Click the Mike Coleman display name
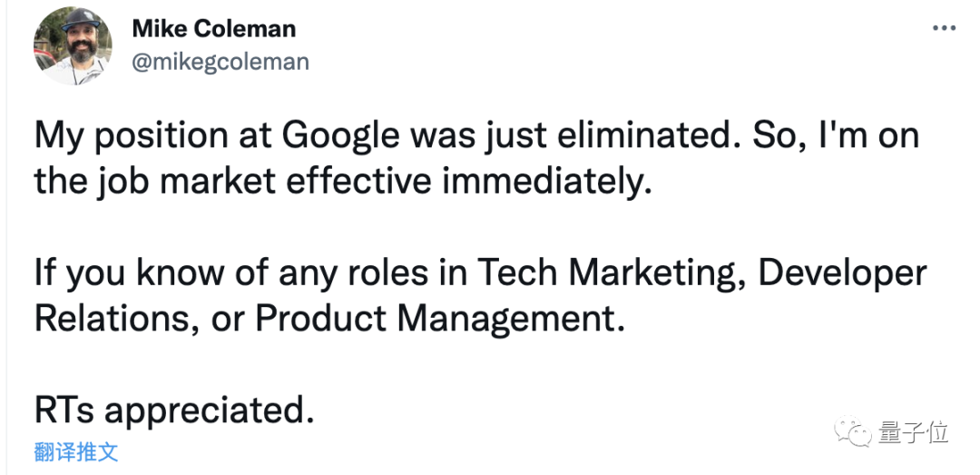Screen dimensions: 980x475 click(x=214, y=29)
